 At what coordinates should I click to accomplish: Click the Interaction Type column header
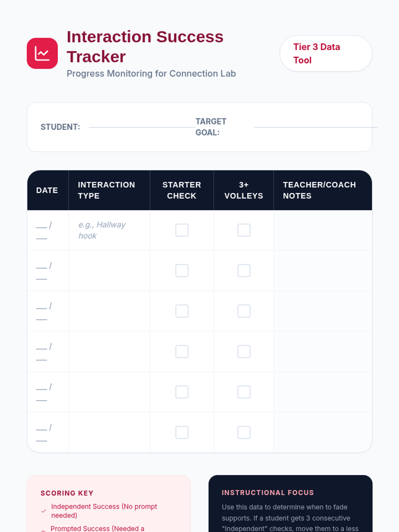106,190
